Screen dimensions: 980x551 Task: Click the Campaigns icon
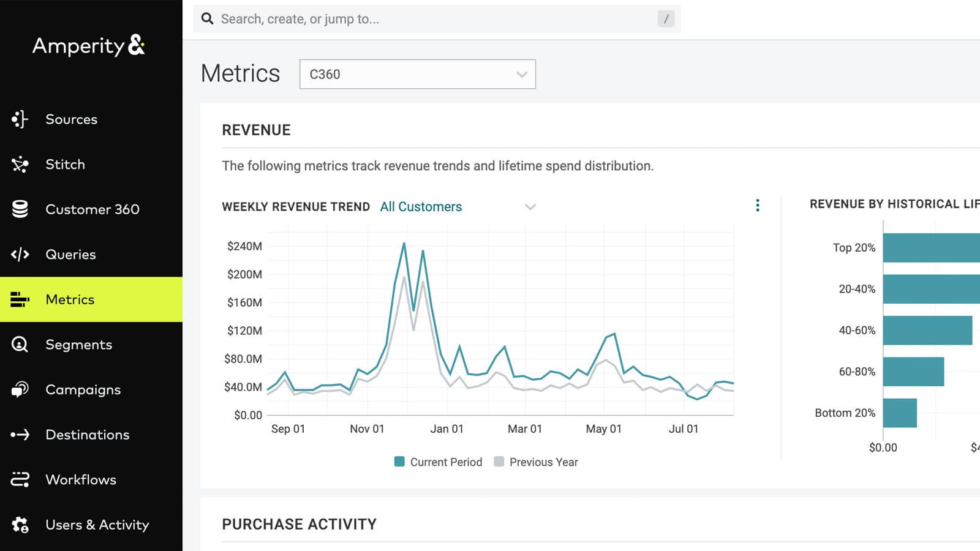[x=20, y=389]
